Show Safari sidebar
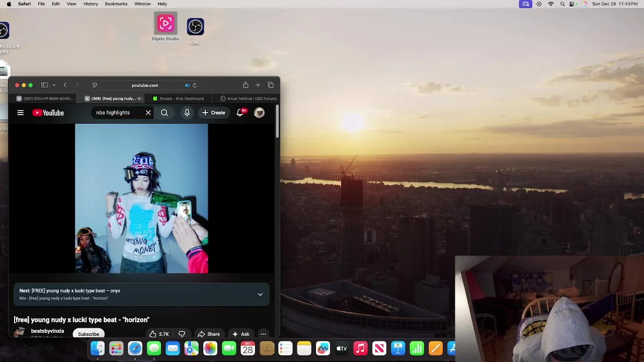Screen dimensions: 644x362 [44, 85]
